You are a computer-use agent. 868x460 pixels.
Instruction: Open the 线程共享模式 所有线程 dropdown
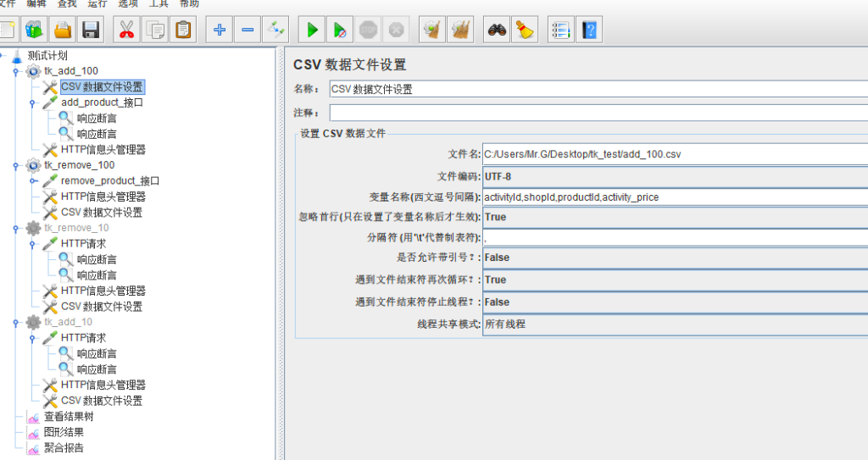click(675, 324)
